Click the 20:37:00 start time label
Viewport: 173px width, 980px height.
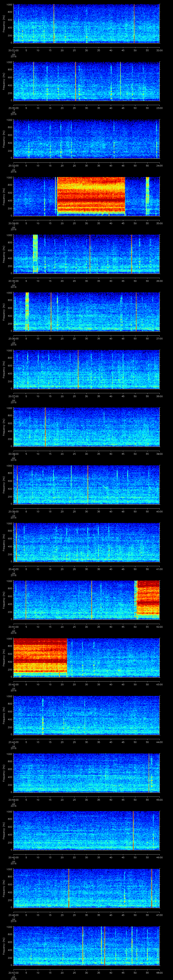coord(13,396)
